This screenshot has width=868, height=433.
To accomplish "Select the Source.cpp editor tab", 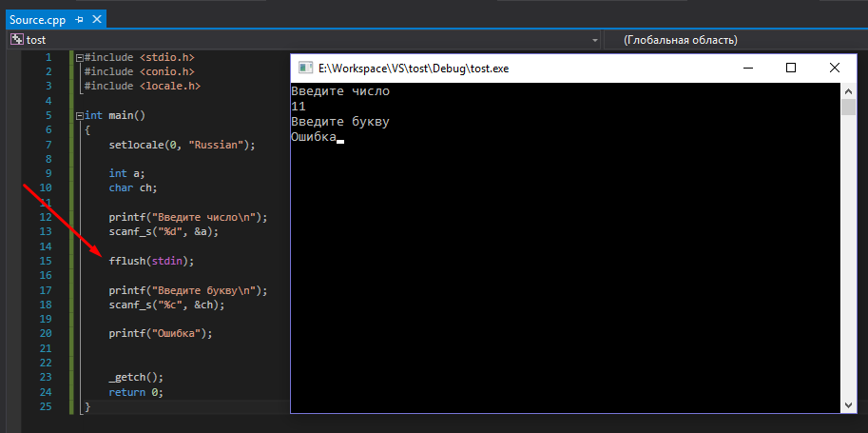I will point(38,20).
